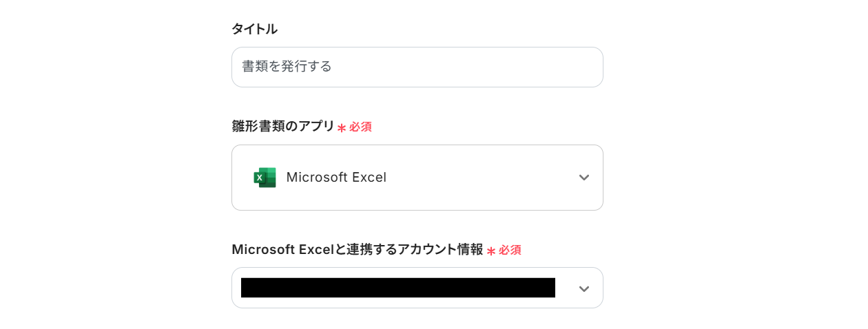Click the タイトル field label

pos(254,29)
